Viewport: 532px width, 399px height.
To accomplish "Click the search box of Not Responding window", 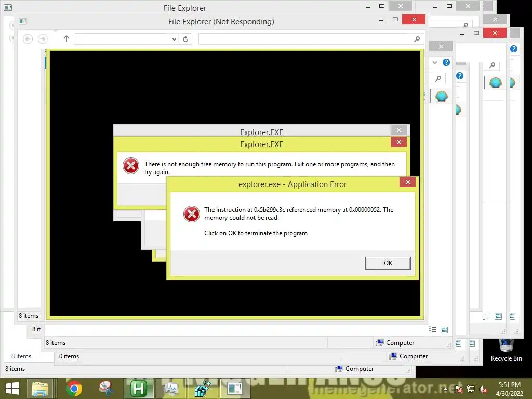I will [312, 39].
